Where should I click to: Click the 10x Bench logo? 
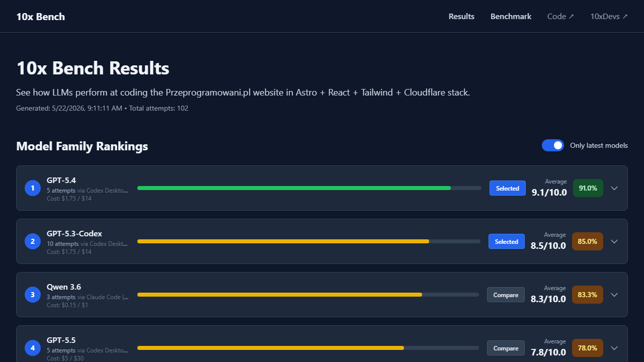pyautogui.click(x=40, y=17)
